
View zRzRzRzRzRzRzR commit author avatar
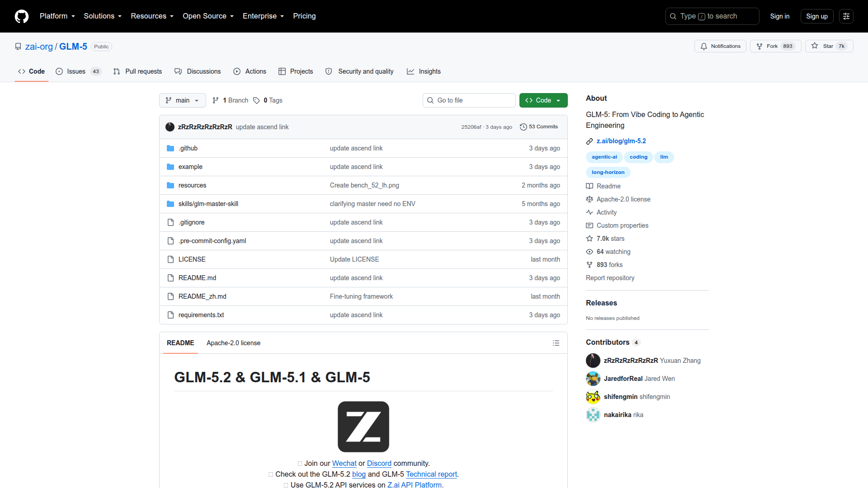170,127
